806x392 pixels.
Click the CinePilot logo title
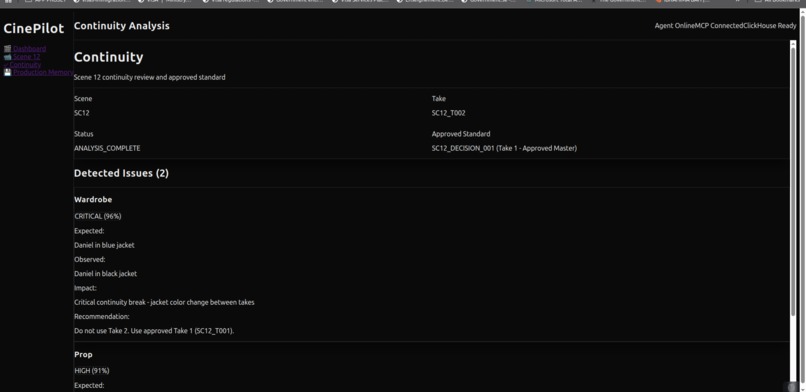[34, 28]
